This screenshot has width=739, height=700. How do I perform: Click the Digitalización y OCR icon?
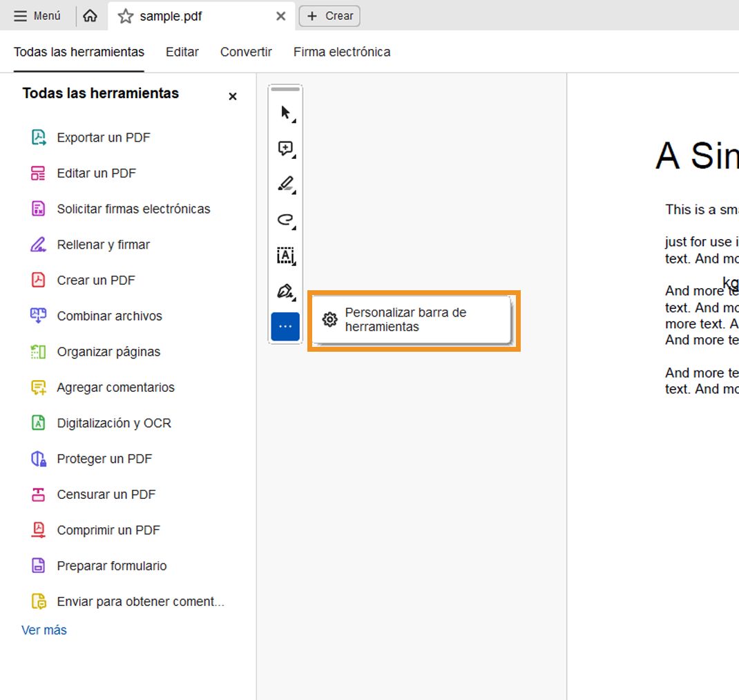click(38, 423)
